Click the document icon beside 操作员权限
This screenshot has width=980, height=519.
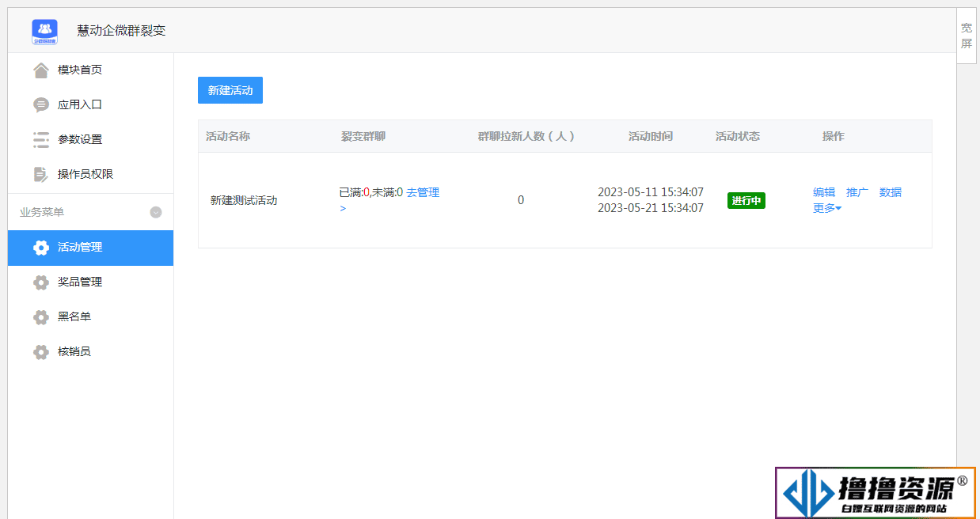pyautogui.click(x=41, y=174)
